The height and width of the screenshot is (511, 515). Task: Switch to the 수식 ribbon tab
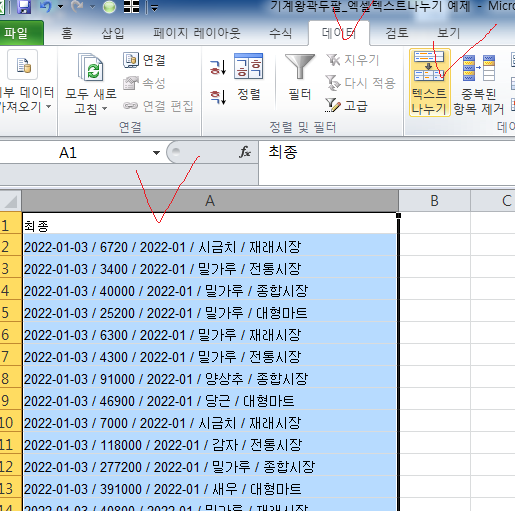point(281,33)
